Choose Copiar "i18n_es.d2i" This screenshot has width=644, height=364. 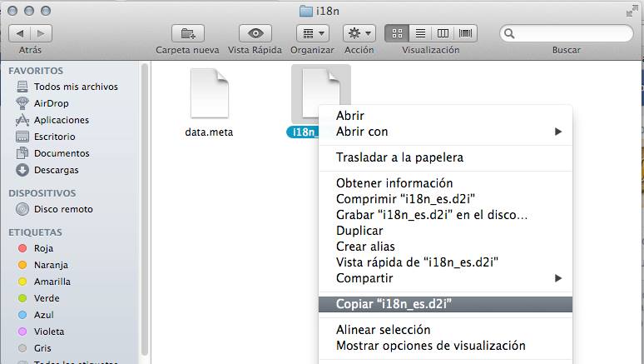click(x=445, y=304)
